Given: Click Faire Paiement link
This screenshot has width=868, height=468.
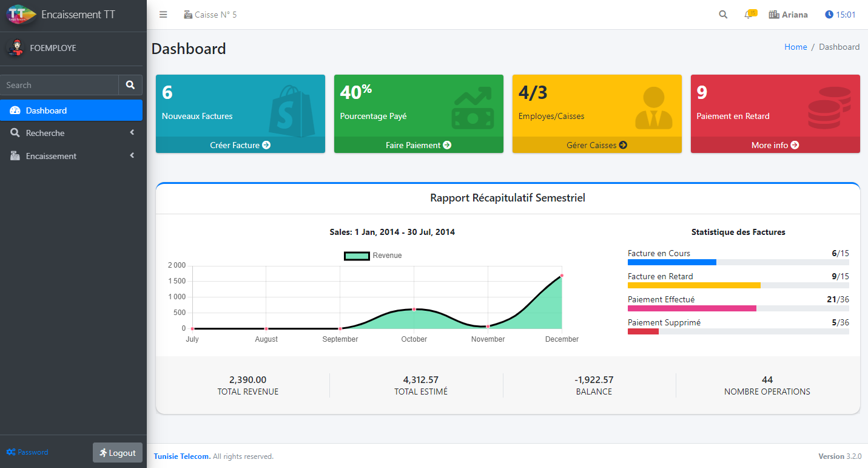Looking at the screenshot, I should (419, 145).
